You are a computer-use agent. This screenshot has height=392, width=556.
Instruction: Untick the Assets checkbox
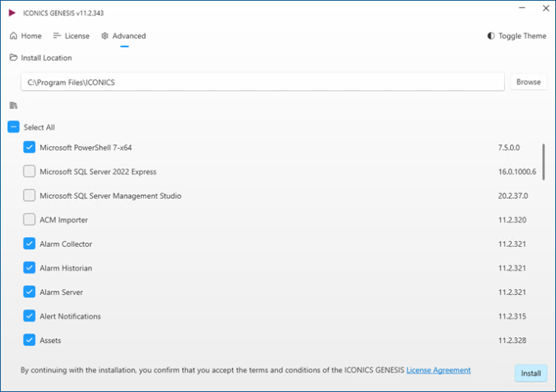click(29, 340)
